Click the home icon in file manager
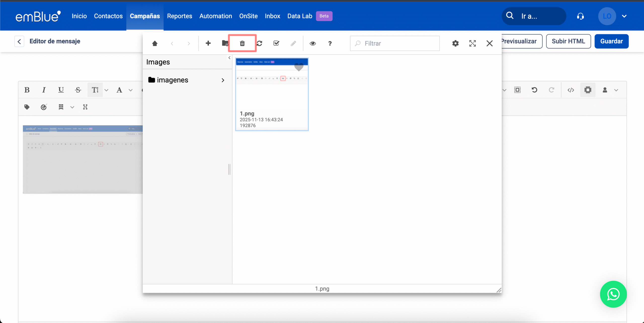Screen dimensions: 644x323 click(155, 43)
